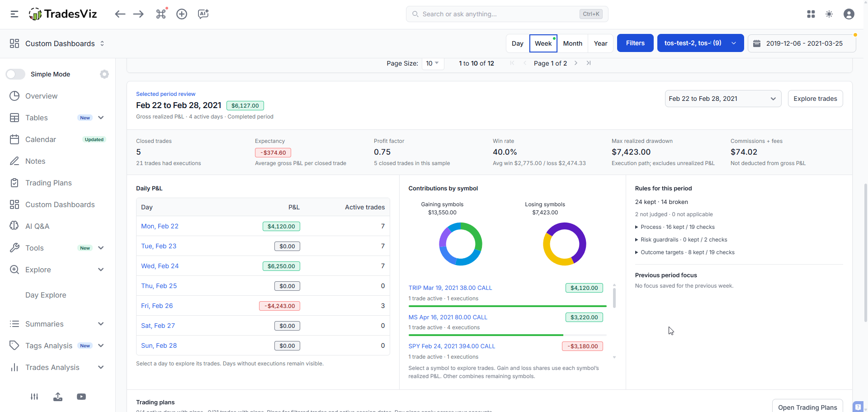Expand the Process rules checks
The width and height of the screenshot is (868, 412).
pyautogui.click(x=675, y=227)
